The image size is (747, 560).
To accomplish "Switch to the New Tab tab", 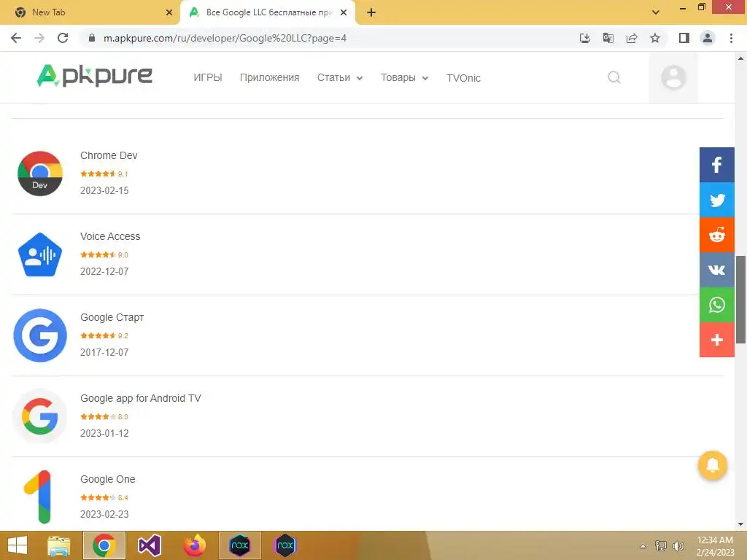I will click(x=90, y=12).
